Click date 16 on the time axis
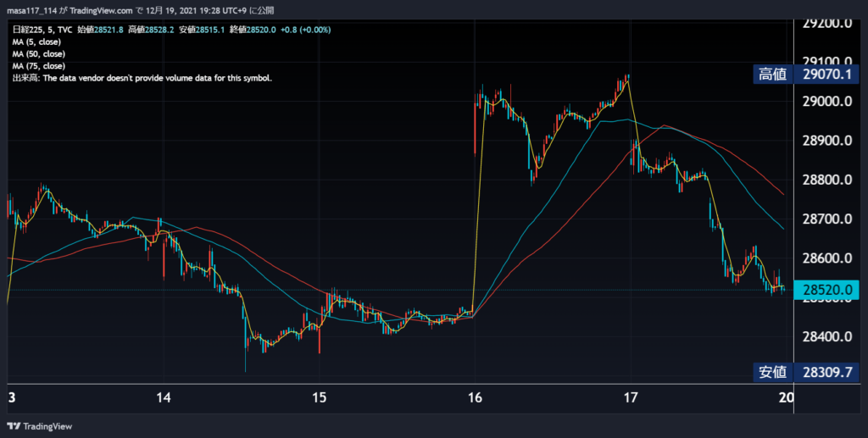 [475, 397]
